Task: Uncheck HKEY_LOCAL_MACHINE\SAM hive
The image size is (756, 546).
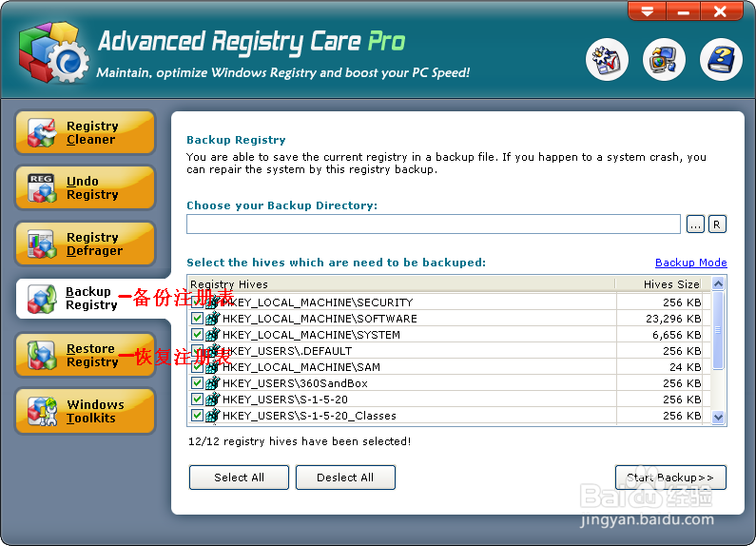Action: [197, 367]
